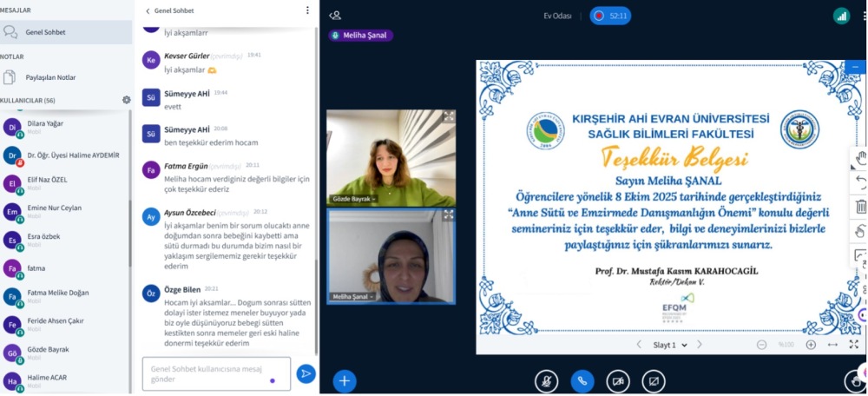This screenshot has height=396, width=868.
Task: Start screen sharing
Action: tap(654, 380)
